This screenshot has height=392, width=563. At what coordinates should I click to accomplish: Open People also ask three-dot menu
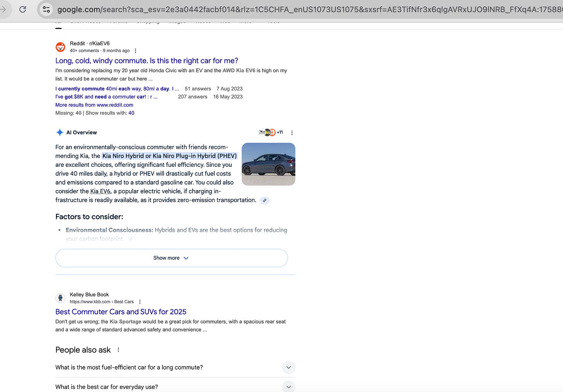pos(118,350)
